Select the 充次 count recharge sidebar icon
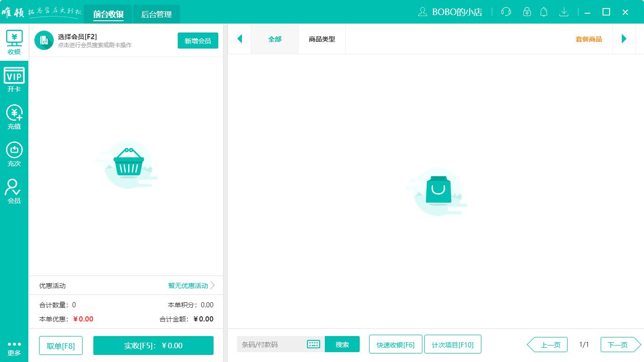Screen dimensions: 644x362 [x=14, y=154]
